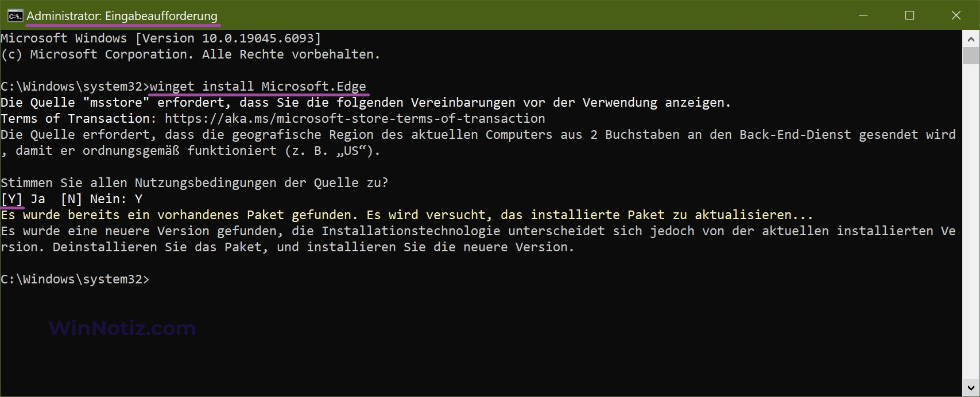
Task: Click at the last C:\Windows\system32> prompt
Action: (75, 279)
